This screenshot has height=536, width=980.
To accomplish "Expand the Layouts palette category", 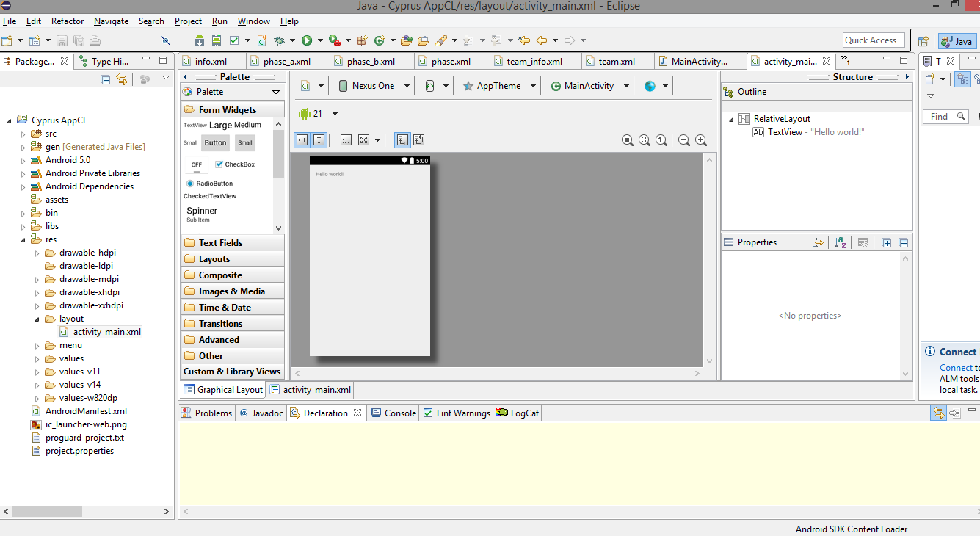I will pyautogui.click(x=233, y=259).
